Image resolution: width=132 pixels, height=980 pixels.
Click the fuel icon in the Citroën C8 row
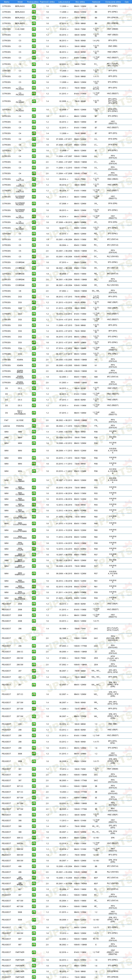coord(34,291)
